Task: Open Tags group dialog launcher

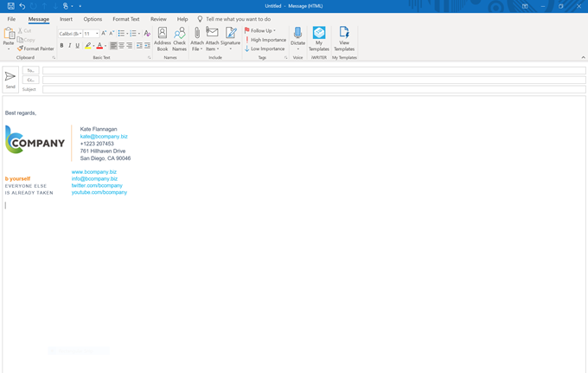Action: pos(285,58)
